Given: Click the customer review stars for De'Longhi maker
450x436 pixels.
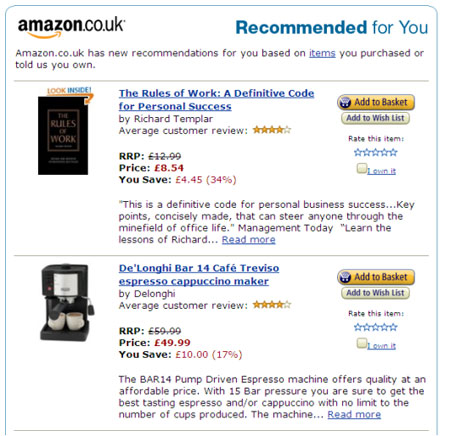Looking at the screenshot, I should point(272,304).
